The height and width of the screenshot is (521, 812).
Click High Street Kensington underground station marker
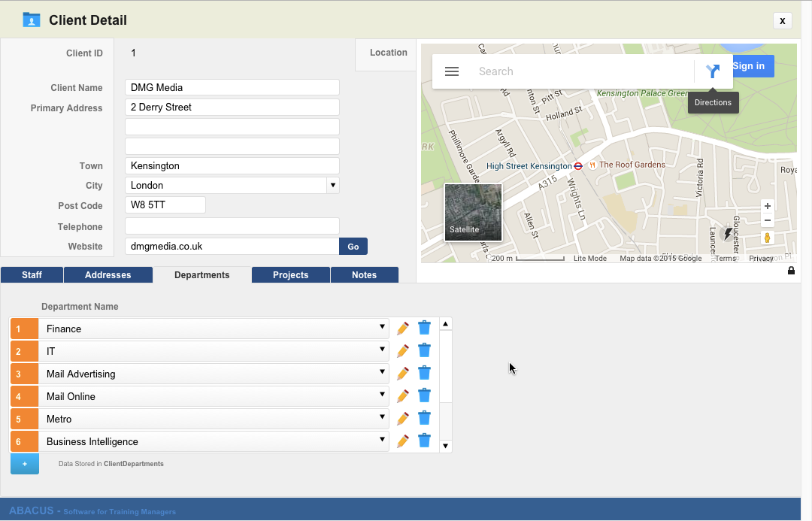[578, 166]
